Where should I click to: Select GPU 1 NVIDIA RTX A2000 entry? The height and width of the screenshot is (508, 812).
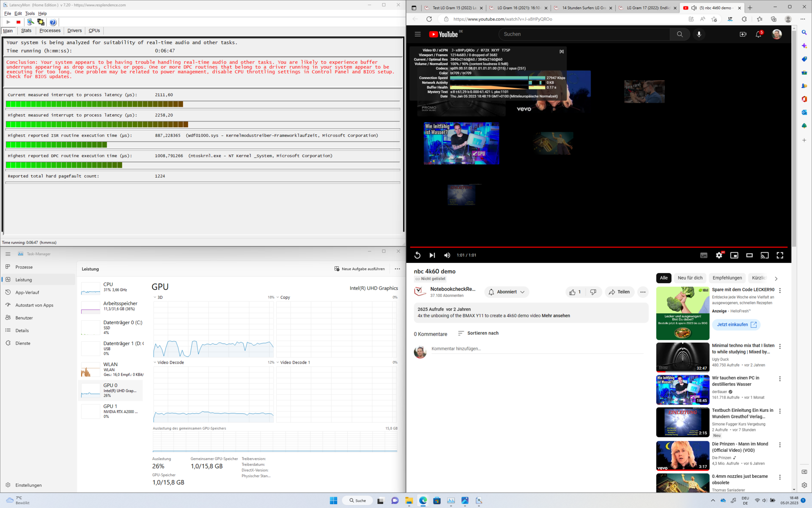(x=111, y=411)
